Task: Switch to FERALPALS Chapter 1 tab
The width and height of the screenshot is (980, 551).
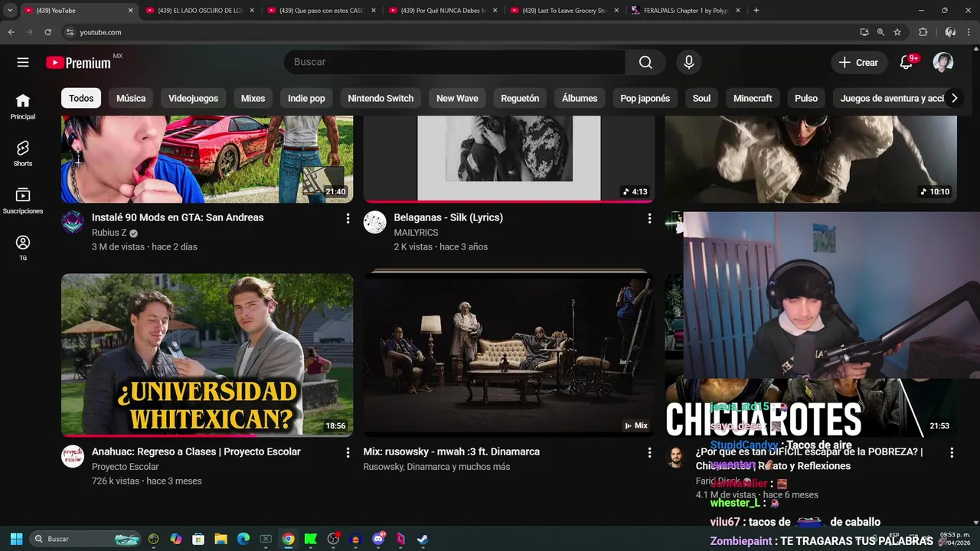Action: point(686,11)
